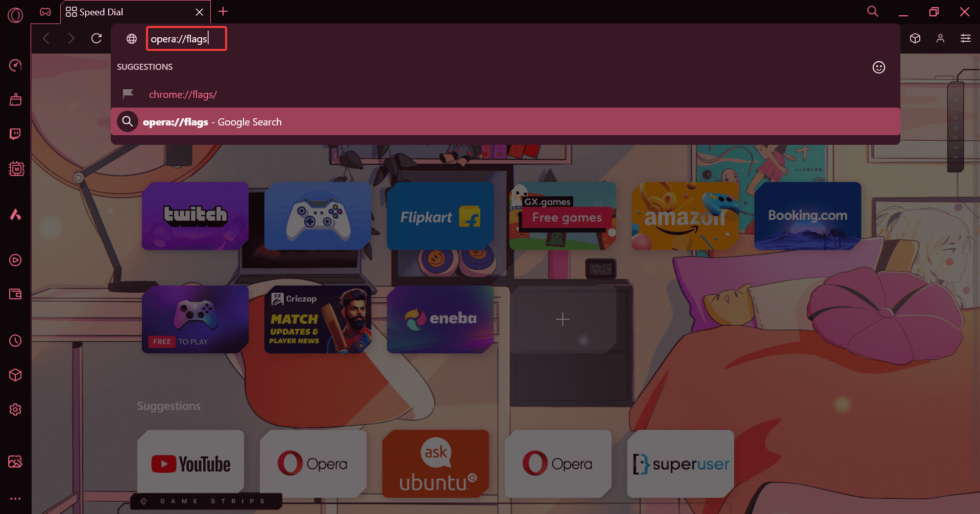Open the eneba speed dial tile
980x514 pixels.
tap(440, 319)
